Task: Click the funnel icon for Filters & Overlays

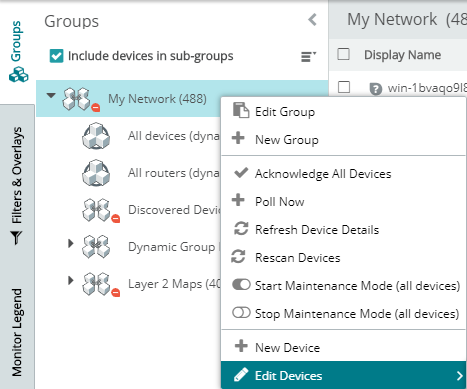Action: (x=16, y=238)
